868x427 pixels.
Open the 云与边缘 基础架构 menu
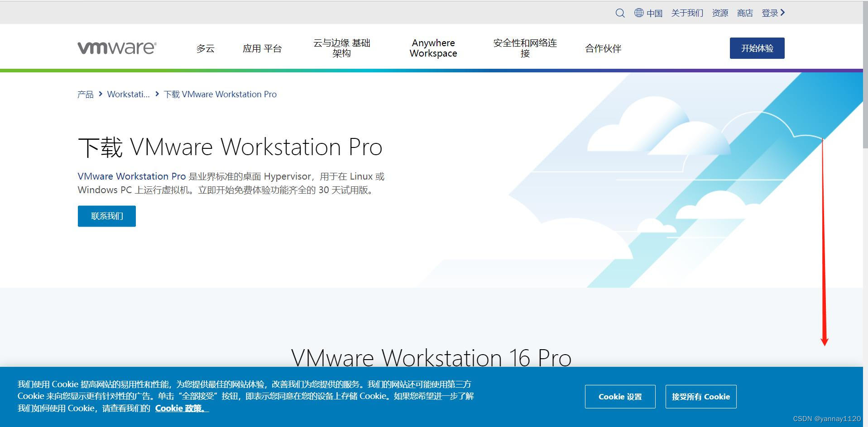pos(342,48)
